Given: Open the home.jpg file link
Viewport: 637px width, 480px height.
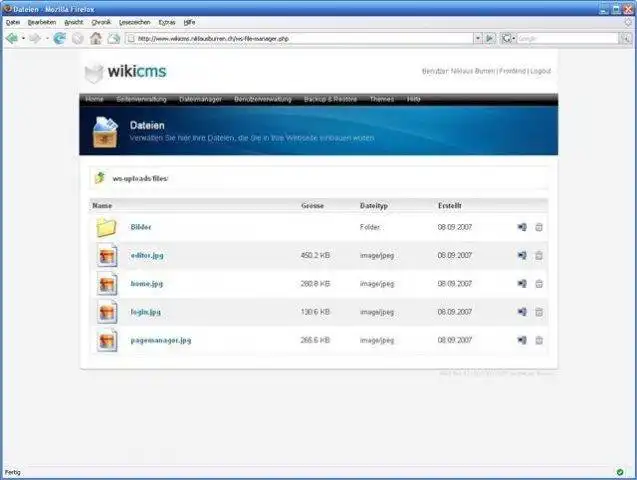Looking at the screenshot, I should tap(147, 284).
